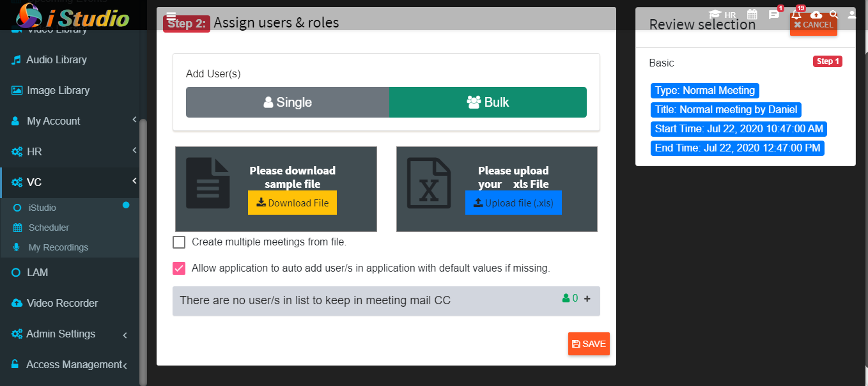The width and height of the screenshot is (868, 386).
Task: Open the search magnifier icon
Action: pyautogui.click(x=833, y=14)
